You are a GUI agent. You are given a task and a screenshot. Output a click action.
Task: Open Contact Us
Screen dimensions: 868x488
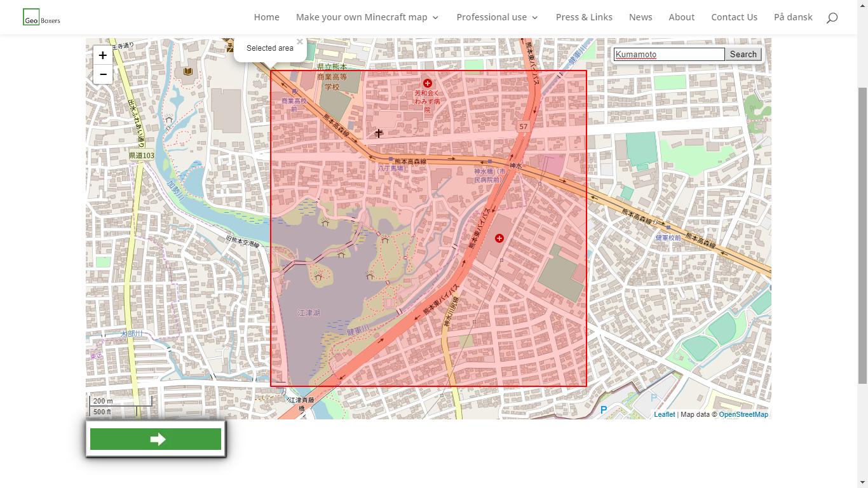click(734, 17)
